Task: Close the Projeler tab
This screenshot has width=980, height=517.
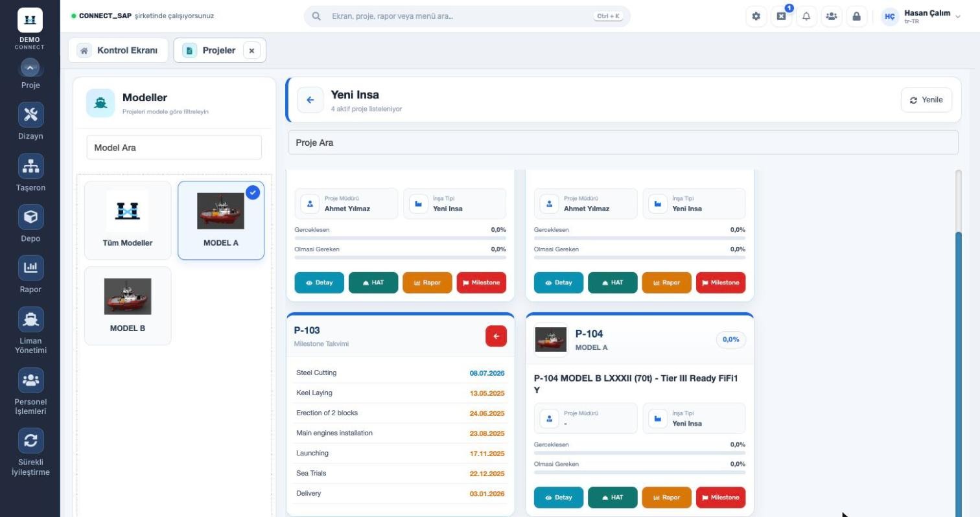Action: tap(251, 50)
